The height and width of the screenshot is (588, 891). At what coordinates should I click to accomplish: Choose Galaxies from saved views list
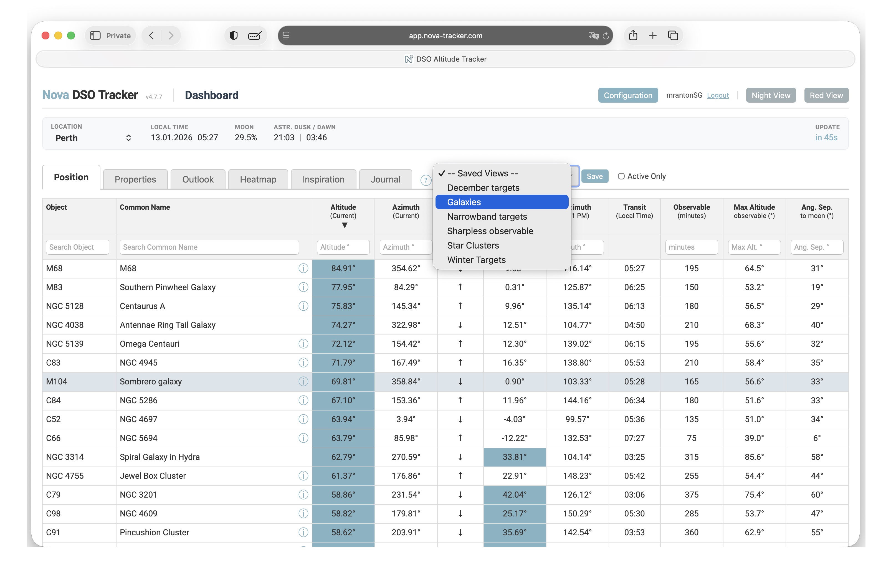(464, 202)
